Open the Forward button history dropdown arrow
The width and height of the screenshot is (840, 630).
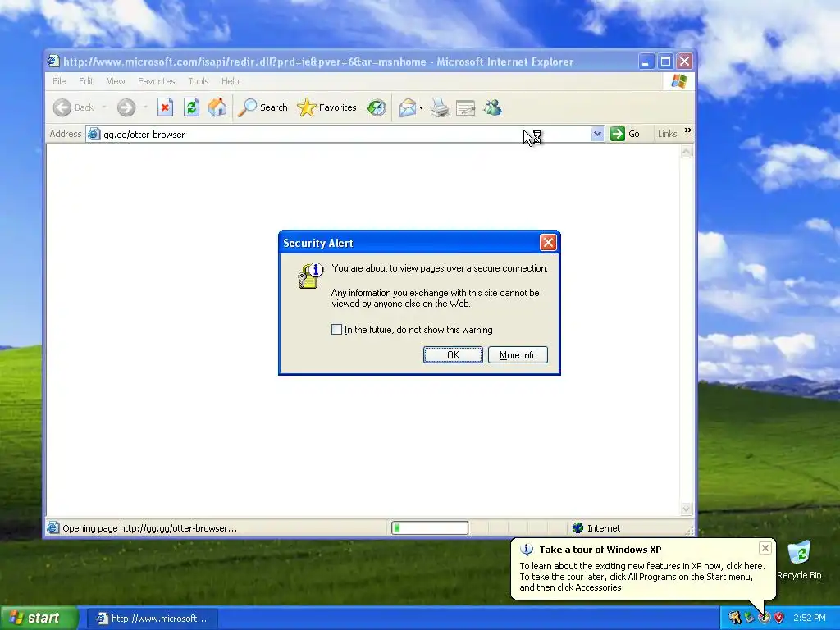tap(145, 107)
